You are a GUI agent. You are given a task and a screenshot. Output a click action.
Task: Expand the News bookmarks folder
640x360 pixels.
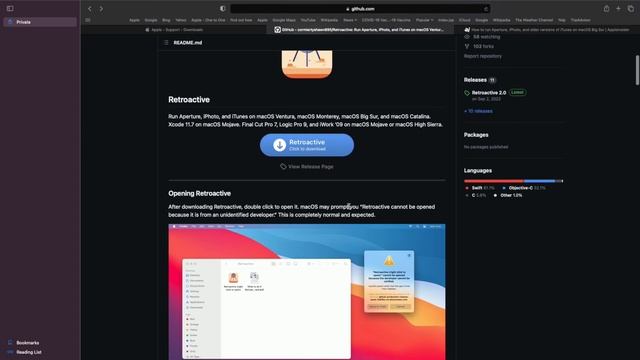(x=350, y=20)
